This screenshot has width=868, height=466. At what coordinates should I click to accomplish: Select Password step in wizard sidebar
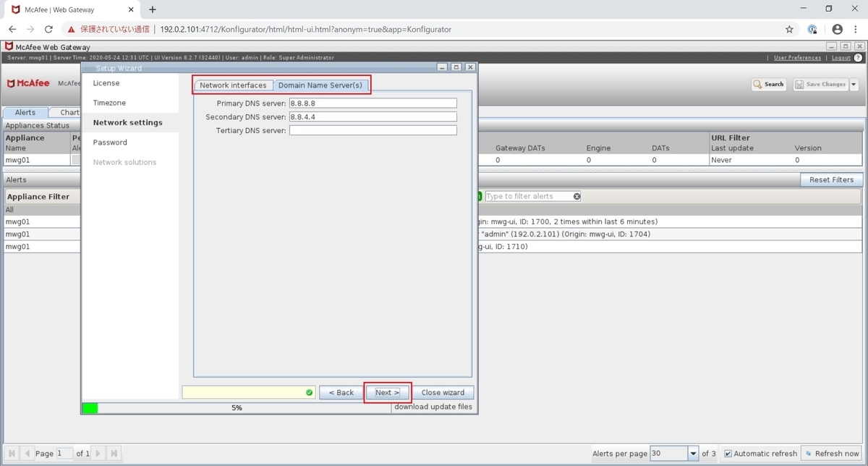point(110,143)
